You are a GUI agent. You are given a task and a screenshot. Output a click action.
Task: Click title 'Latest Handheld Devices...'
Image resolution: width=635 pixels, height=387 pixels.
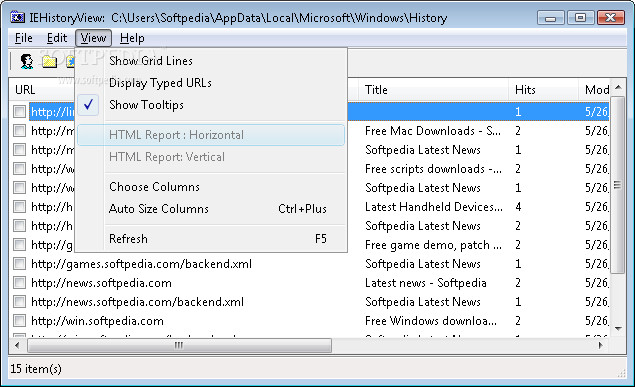434,207
